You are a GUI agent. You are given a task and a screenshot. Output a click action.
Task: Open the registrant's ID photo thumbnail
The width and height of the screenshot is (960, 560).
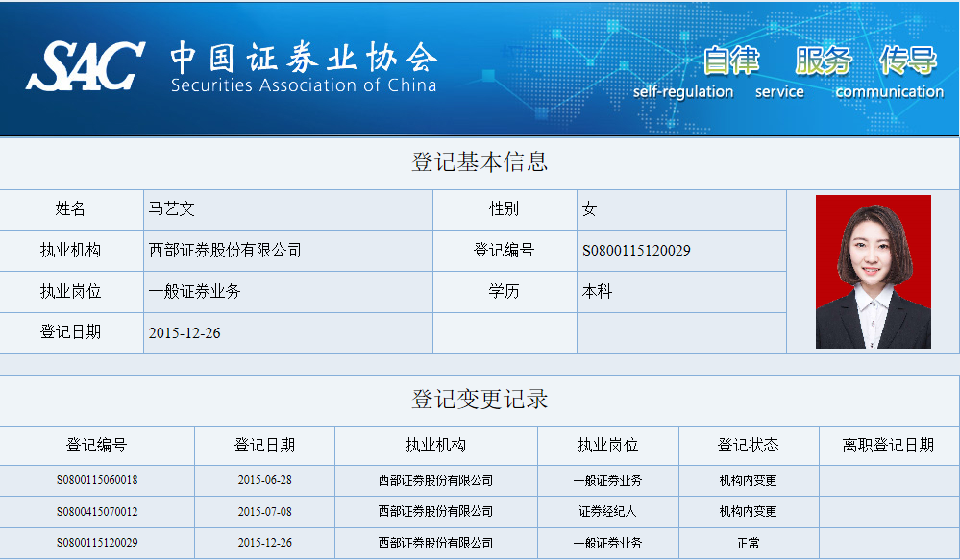pyautogui.click(x=873, y=272)
